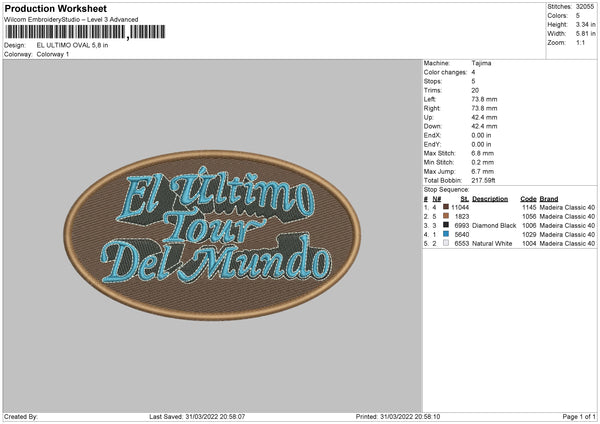The height and width of the screenshot is (424, 600).
Task: Click stitch count '11044' in row 1
Action: tap(460, 207)
